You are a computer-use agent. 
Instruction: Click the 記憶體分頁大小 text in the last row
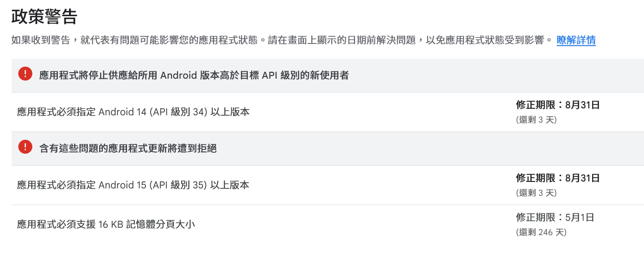coord(160,224)
